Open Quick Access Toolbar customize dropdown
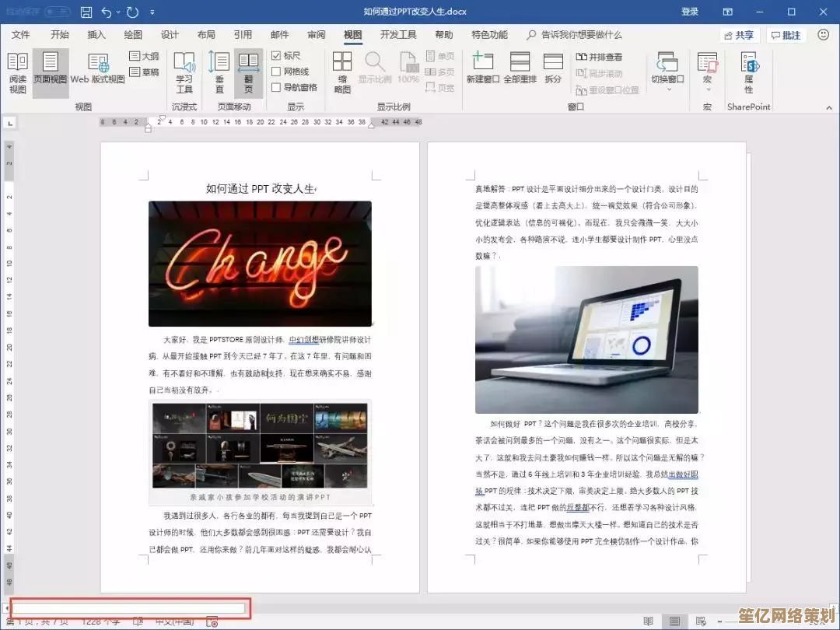The width and height of the screenshot is (840, 630). [x=152, y=12]
